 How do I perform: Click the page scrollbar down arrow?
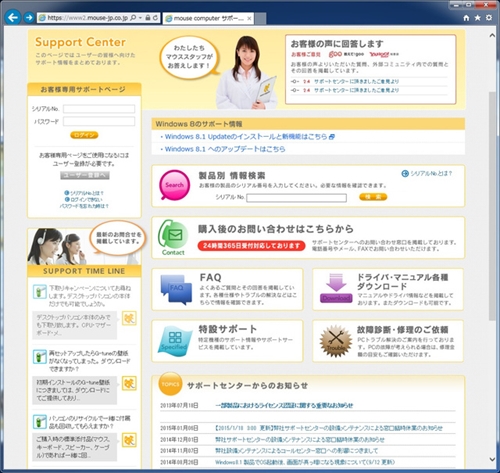tap(492, 460)
